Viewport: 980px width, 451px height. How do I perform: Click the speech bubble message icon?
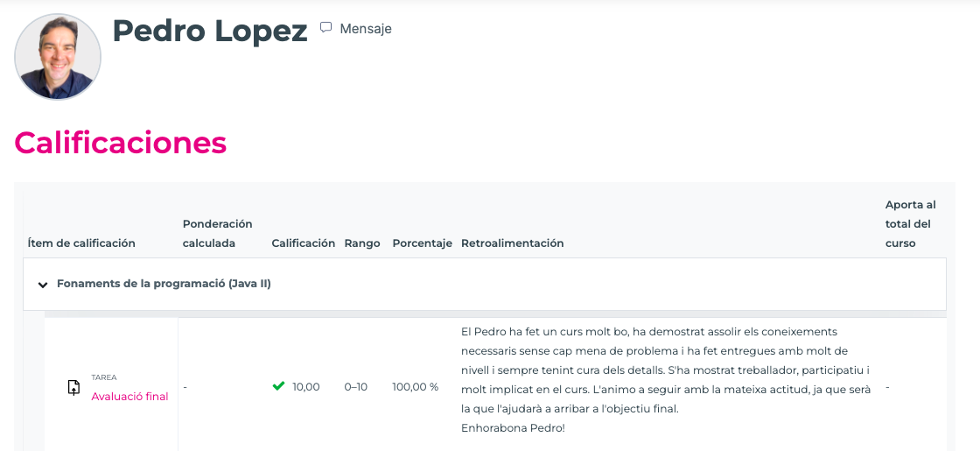(x=325, y=28)
